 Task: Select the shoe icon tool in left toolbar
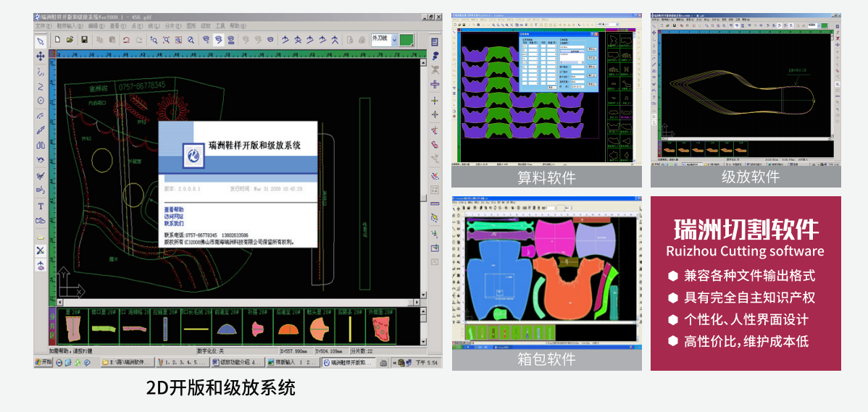(41, 221)
